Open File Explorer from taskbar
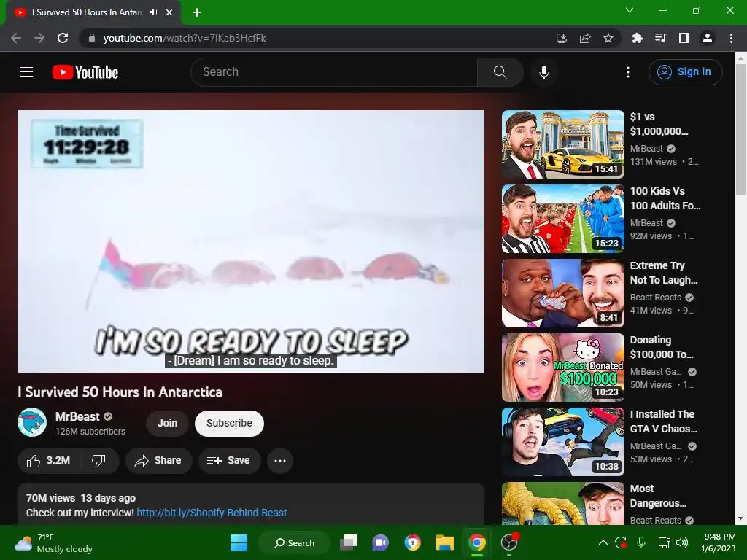The image size is (747, 560). click(444, 542)
